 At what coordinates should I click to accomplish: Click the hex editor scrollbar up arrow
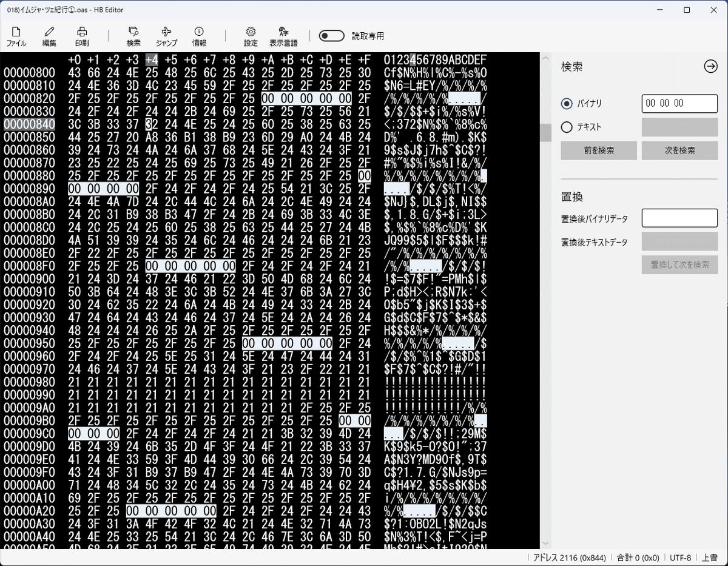(545, 59)
